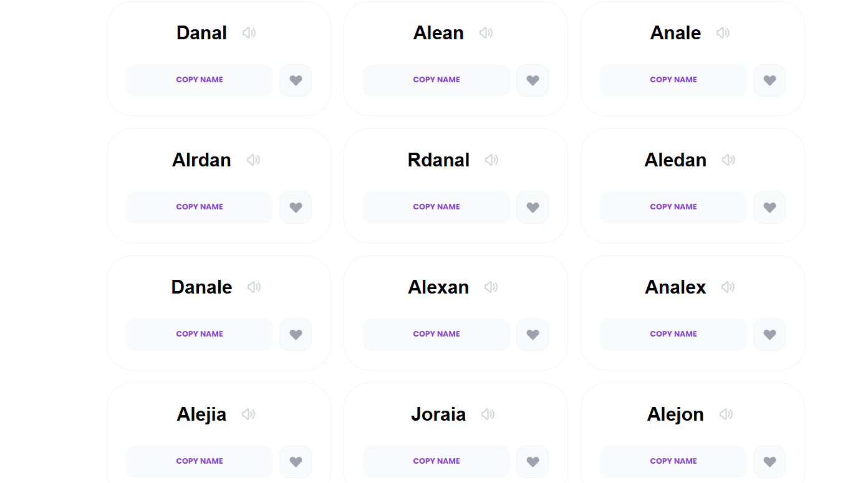The width and height of the screenshot is (868, 483).
Task: Toggle the heart for Aledan
Action: 769,208
